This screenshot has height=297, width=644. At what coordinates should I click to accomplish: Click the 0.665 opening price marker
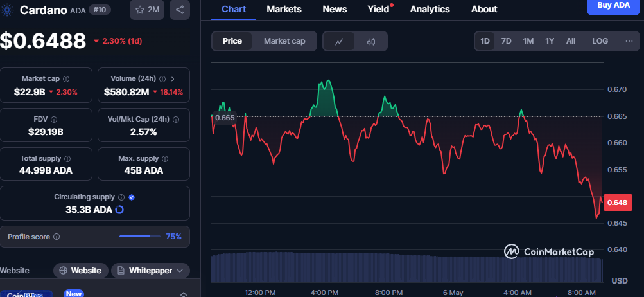point(224,118)
